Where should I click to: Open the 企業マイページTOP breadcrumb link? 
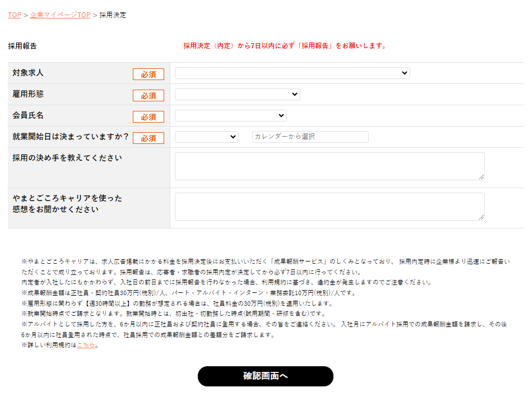[x=60, y=15]
